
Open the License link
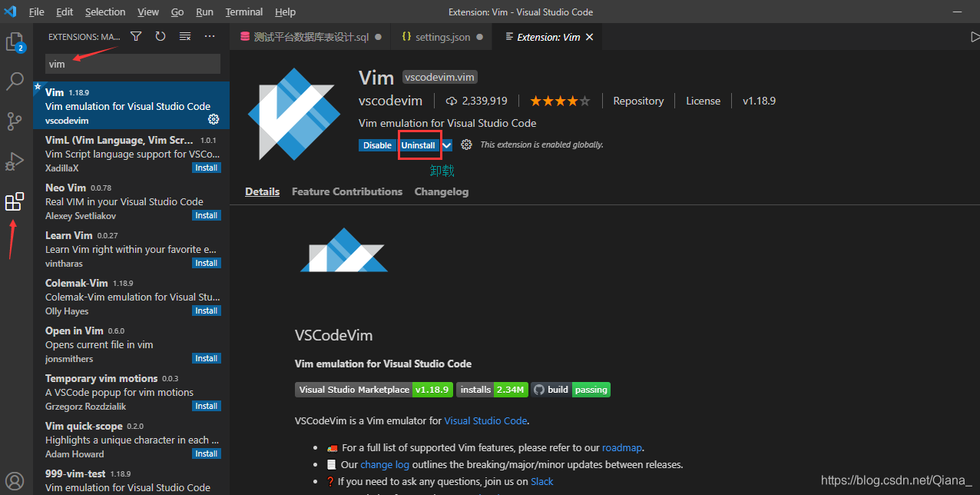pos(703,101)
